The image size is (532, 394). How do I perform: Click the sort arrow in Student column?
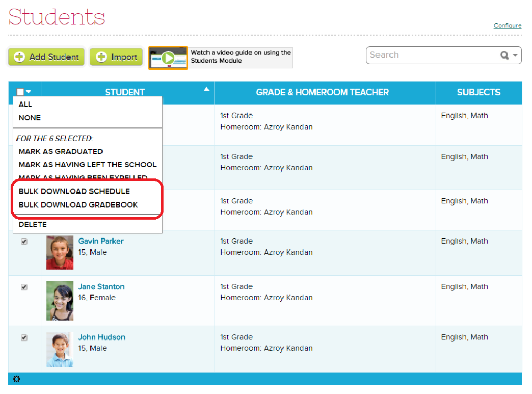tap(206, 89)
